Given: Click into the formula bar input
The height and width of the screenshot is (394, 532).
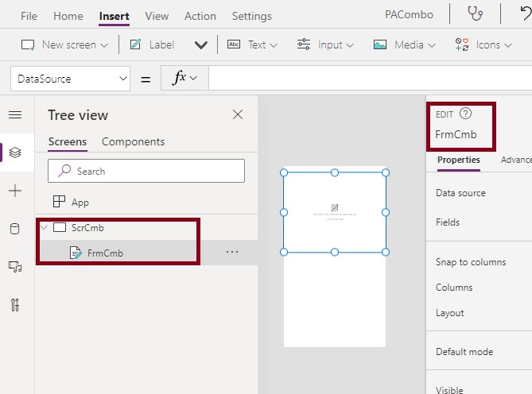Looking at the screenshot, I should 370,78.
